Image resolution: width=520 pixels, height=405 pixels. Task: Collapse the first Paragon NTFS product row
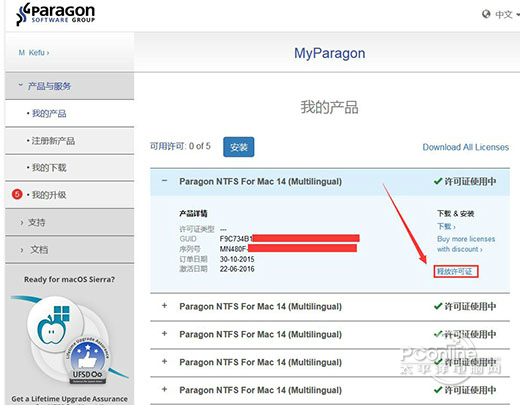[x=164, y=181]
